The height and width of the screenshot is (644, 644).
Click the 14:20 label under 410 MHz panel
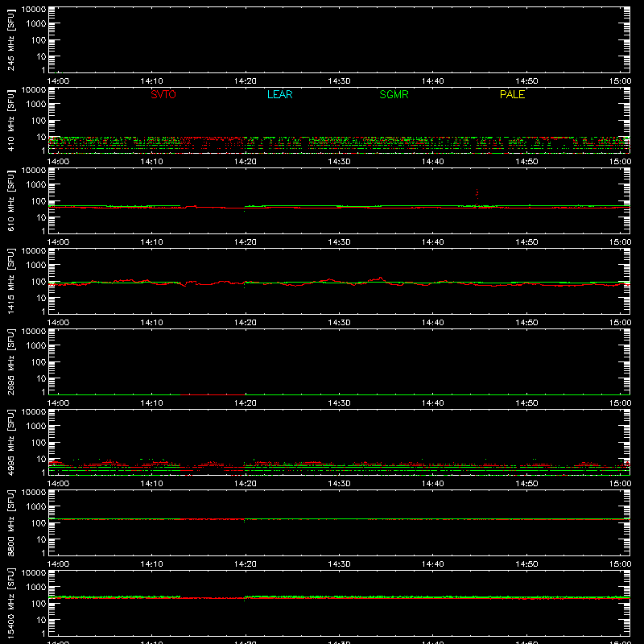[x=246, y=162]
